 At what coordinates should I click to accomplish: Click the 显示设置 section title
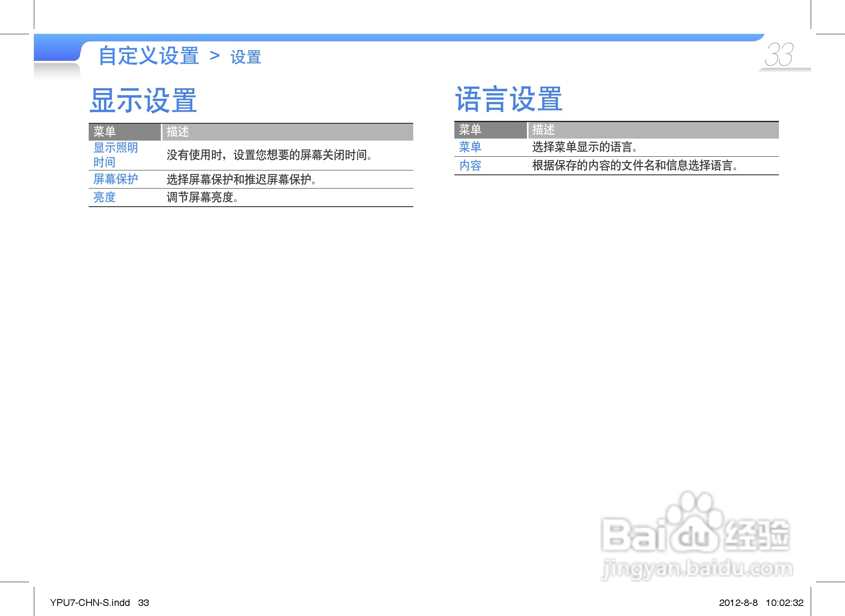click(x=143, y=100)
